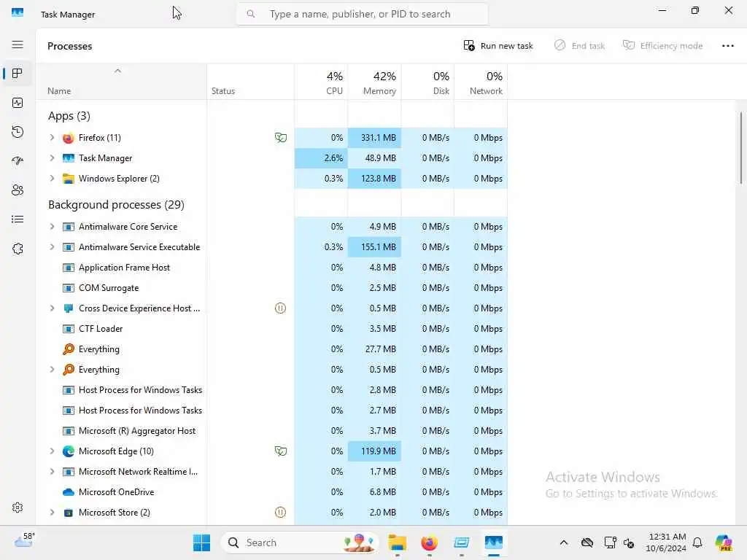Image resolution: width=747 pixels, height=560 pixels.
Task: Click the process search box
Action: pyautogui.click(x=362, y=15)
